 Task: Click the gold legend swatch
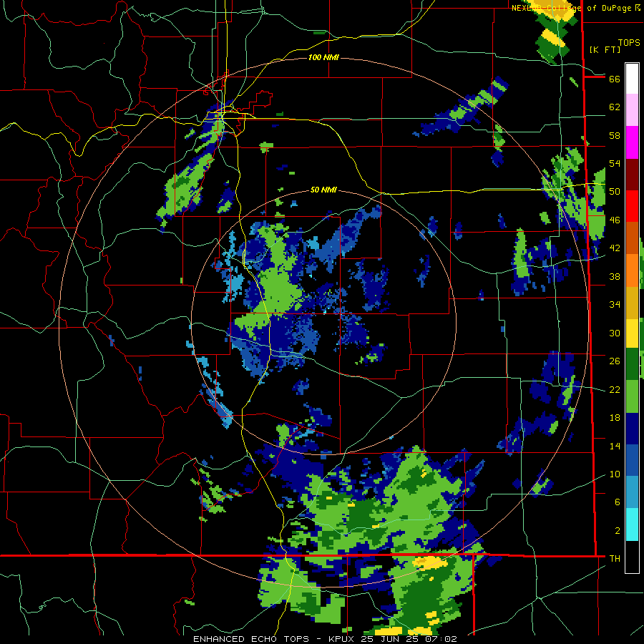tap(632, 301)
